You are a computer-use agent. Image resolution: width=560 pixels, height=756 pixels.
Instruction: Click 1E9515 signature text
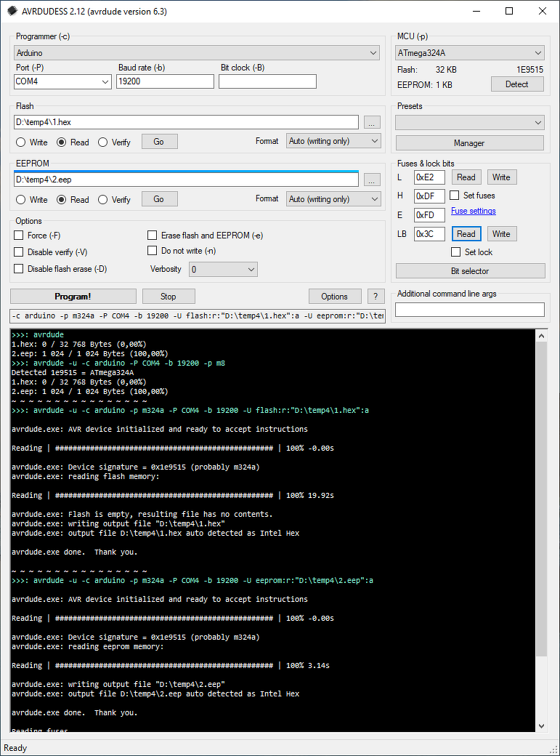530,70
